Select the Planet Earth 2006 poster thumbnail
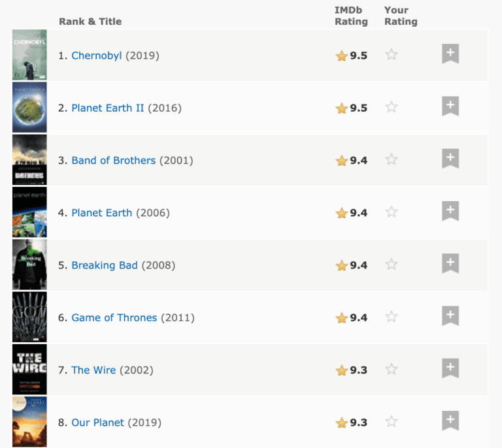The image size is (502, 448). (29, 212)
